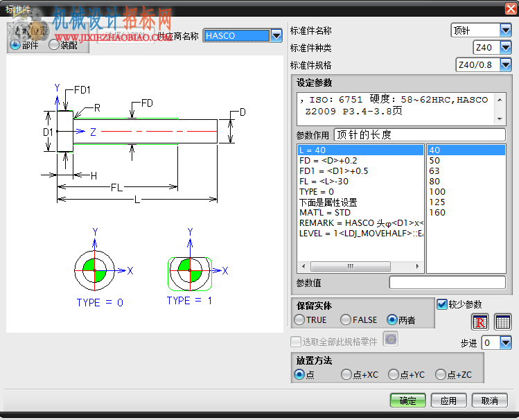
Task: Open the 标准件名称 顶针 dropdown
Action: [505, 30]
